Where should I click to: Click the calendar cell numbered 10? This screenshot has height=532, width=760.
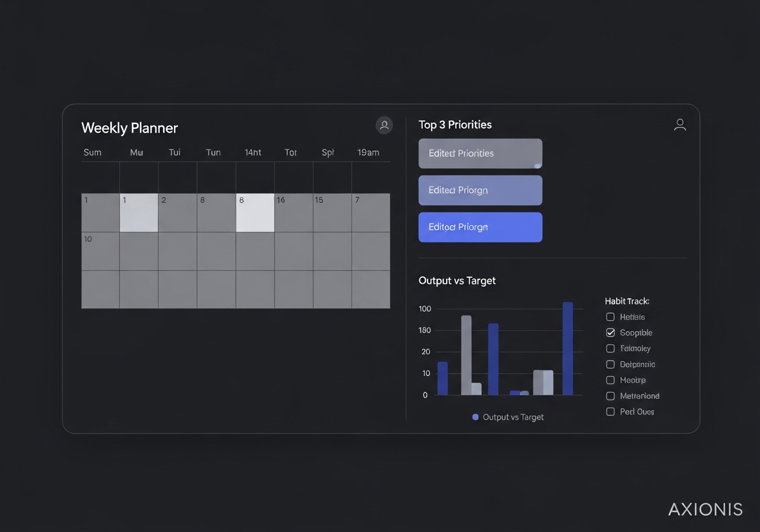(x=100, y=251)
